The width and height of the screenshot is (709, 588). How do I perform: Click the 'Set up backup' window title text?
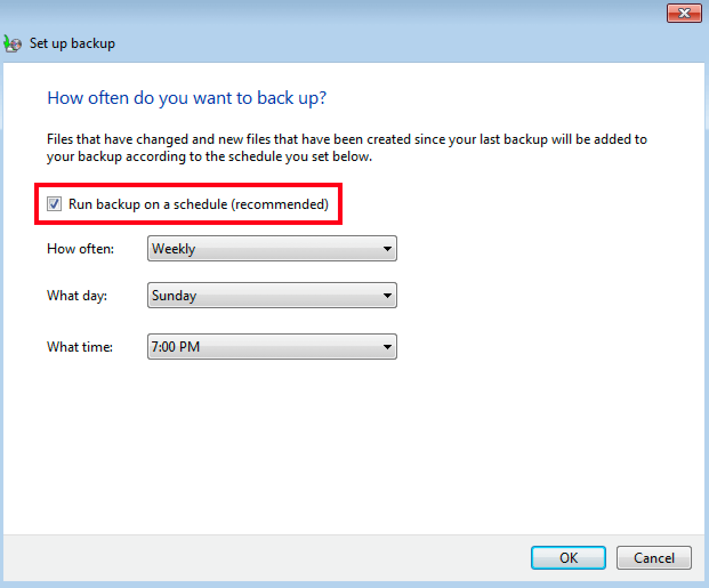72,43
